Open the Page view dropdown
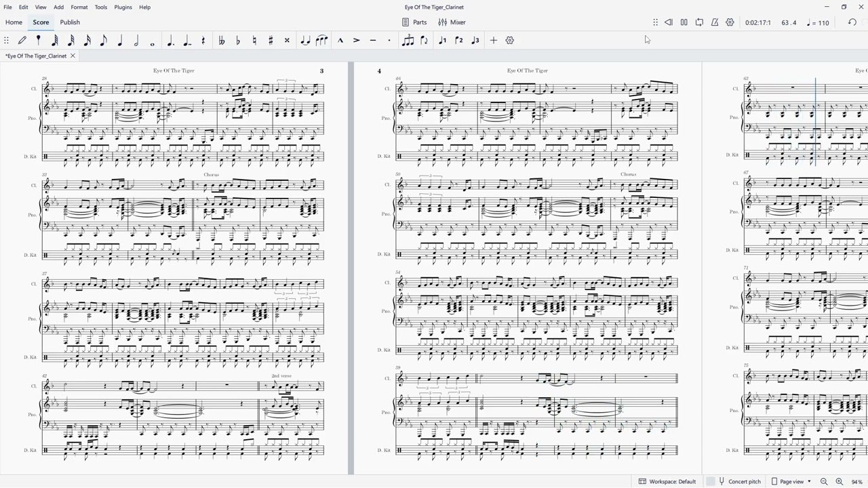Screen dimensions: 868x488 pos(791,482)
